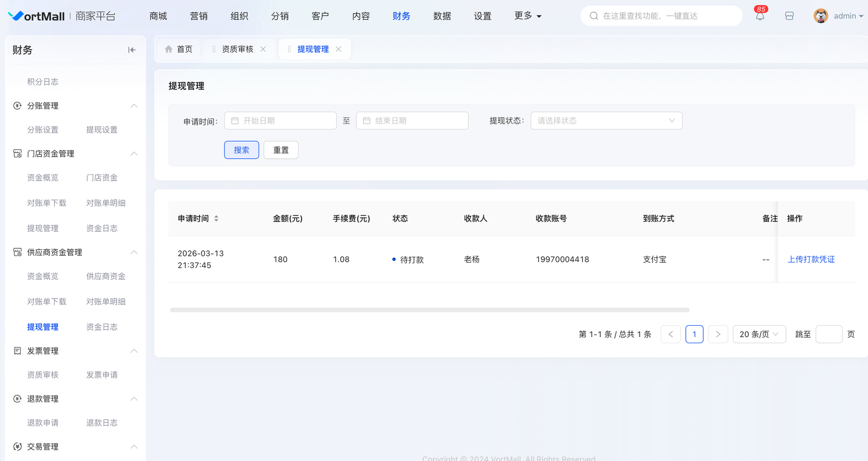Open the 提现状态 dropdown
The width and height of the screenshot is (868, 461).
click(x=606, y=121)
